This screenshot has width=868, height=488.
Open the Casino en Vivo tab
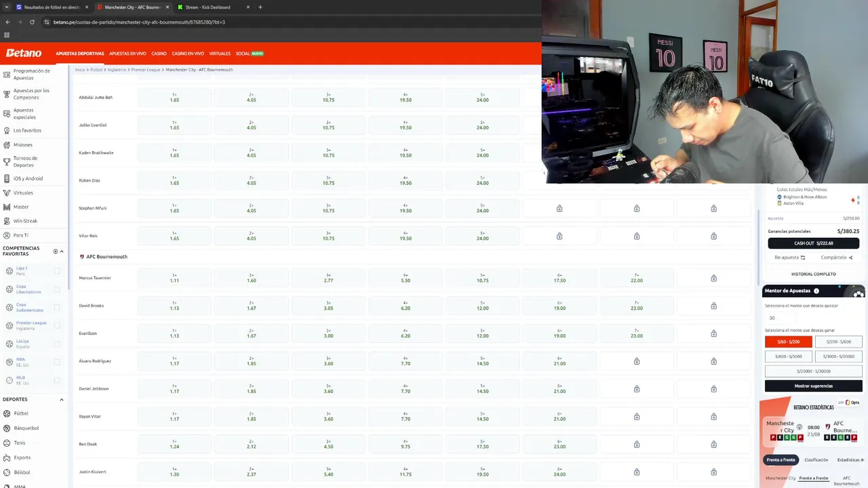click(188, 54)
